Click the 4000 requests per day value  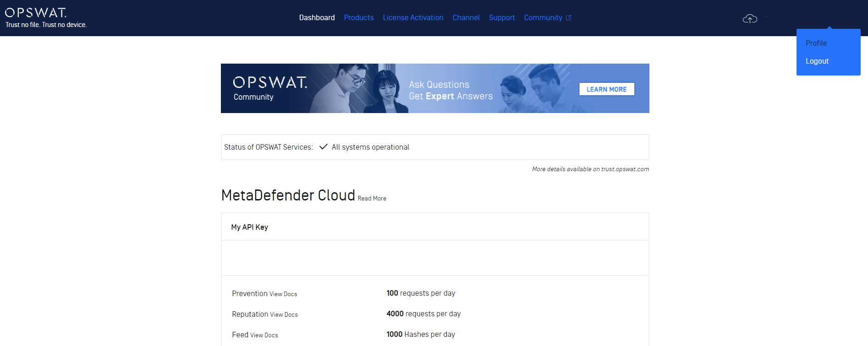[423, 314]
